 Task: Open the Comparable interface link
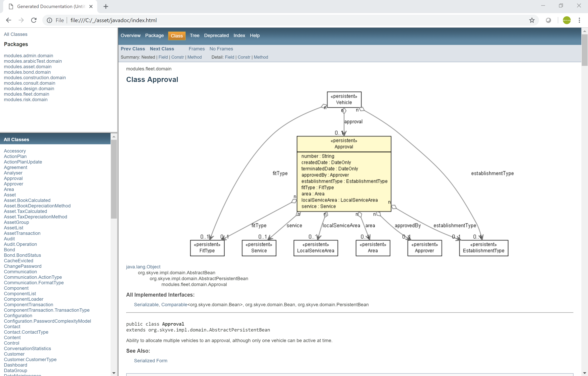[x=174, y=305]
